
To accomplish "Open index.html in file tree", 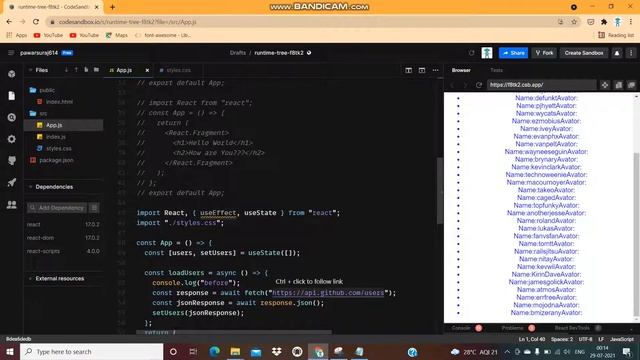I will tap(59, 102).
